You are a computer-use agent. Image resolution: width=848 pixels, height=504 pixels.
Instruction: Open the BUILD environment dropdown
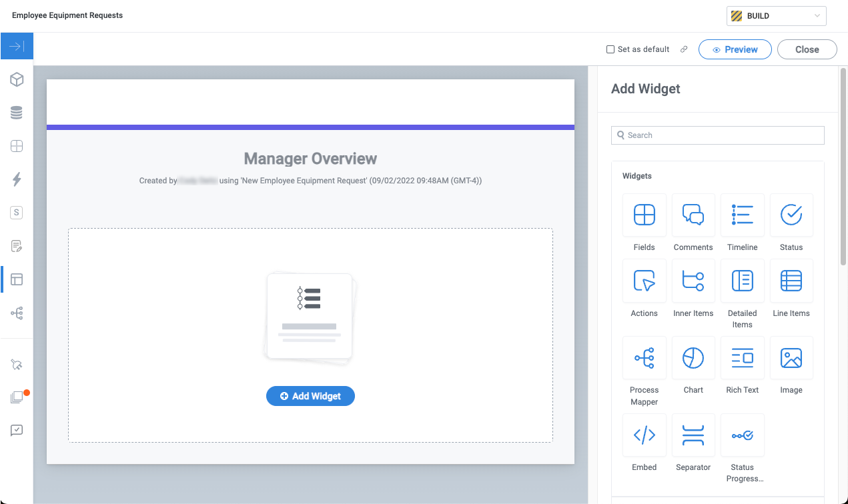[x=776, y=16]
